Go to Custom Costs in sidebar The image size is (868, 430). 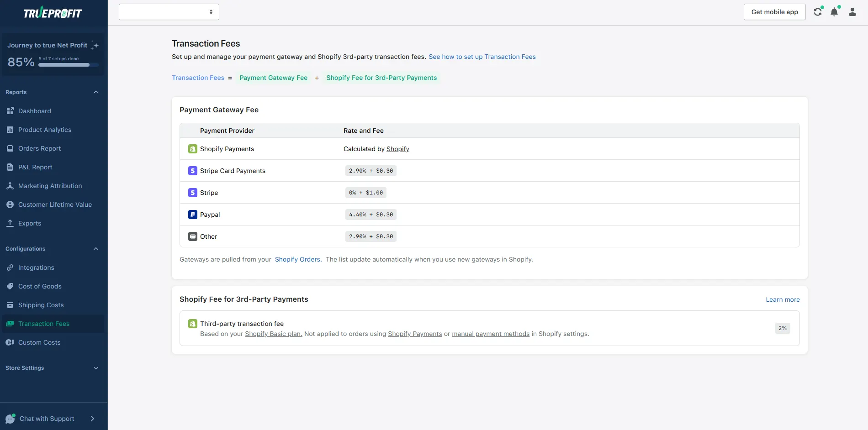39,342
